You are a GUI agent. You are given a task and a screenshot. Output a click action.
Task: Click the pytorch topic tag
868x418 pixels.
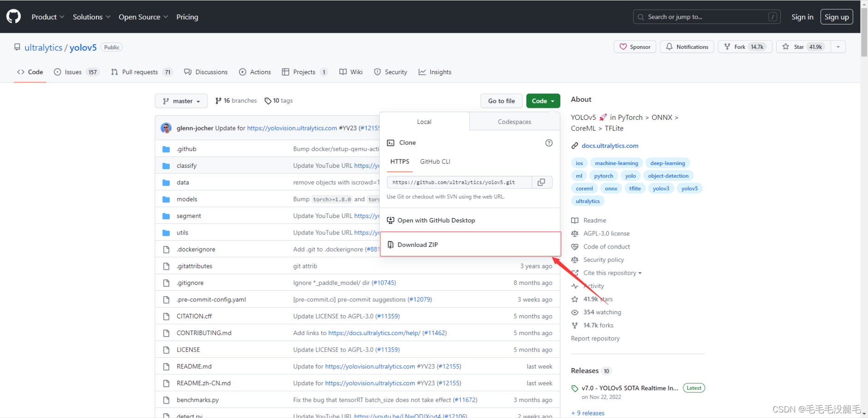(604, 176)
